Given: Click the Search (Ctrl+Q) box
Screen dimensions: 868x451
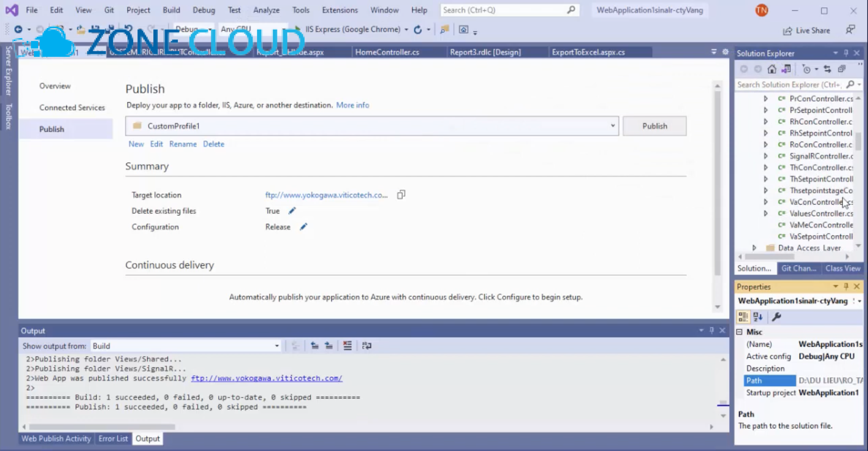Looking at the screenshot, I should click(x=510, y=10).
